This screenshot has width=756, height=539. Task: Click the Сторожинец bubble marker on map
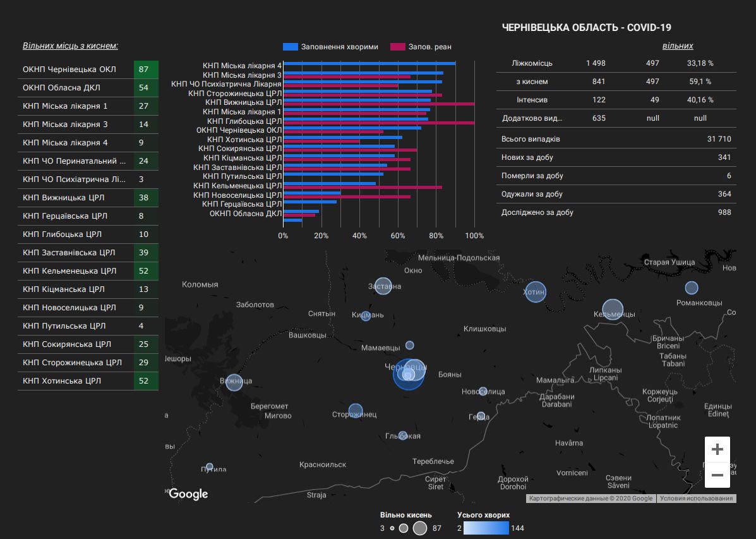pyautogui.click(x=356, y=411)
